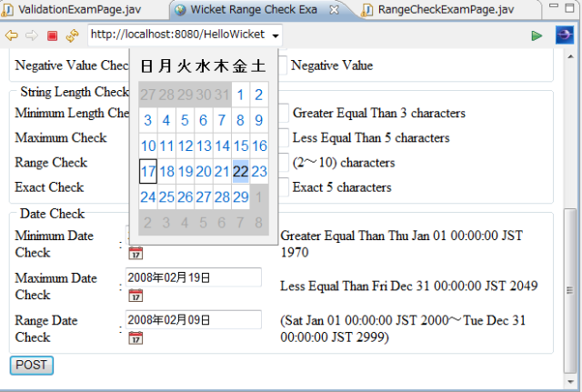Click the POST button
Image resolution: width=582 pixels, height=392 pixels.
click(32, 365)
